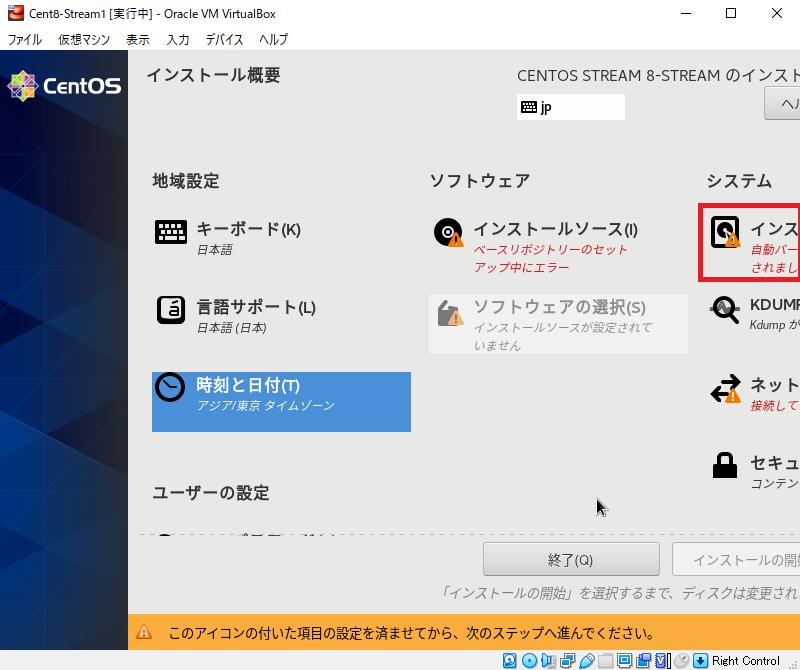Minimize the VirtualBox window

pyautogui.click(x=686, y=13)
